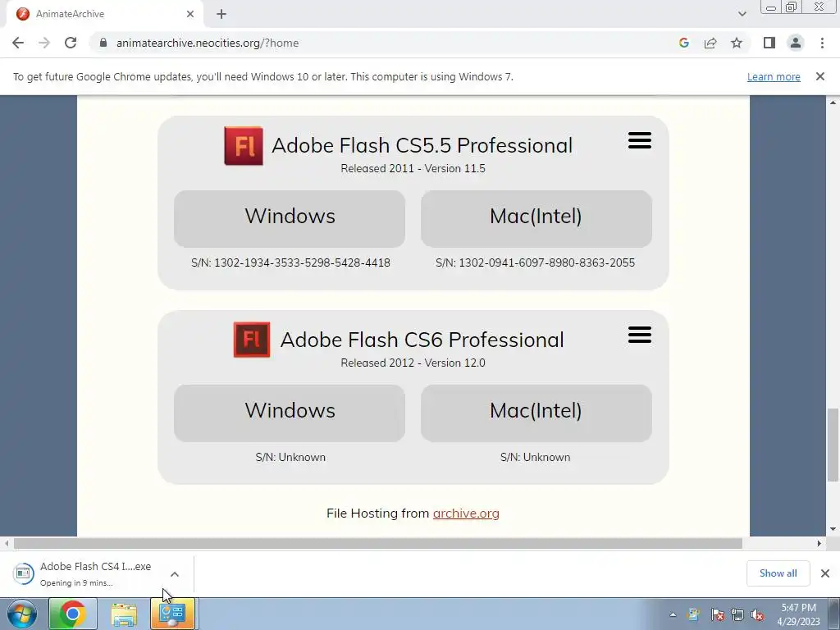
Task: Click the Action Center flag tray icon
Action: tap(718, 614)
